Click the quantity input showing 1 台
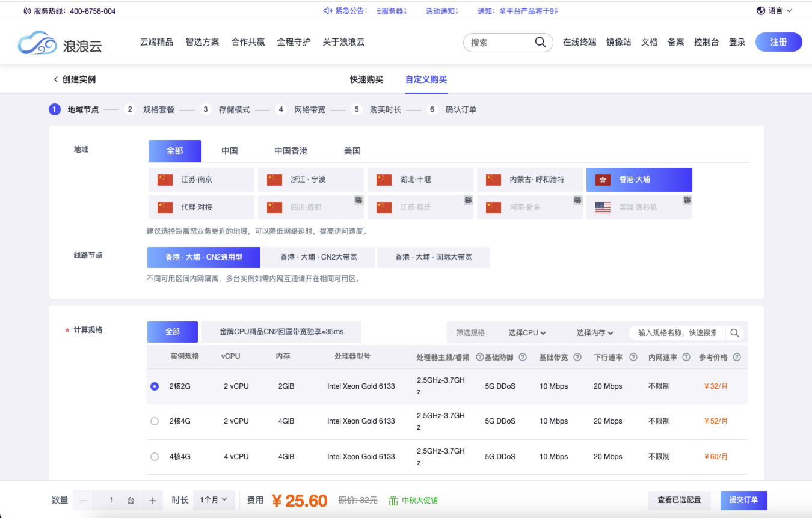Image resolution: width=812 pixels, height=518 pixels. [118, 500]
